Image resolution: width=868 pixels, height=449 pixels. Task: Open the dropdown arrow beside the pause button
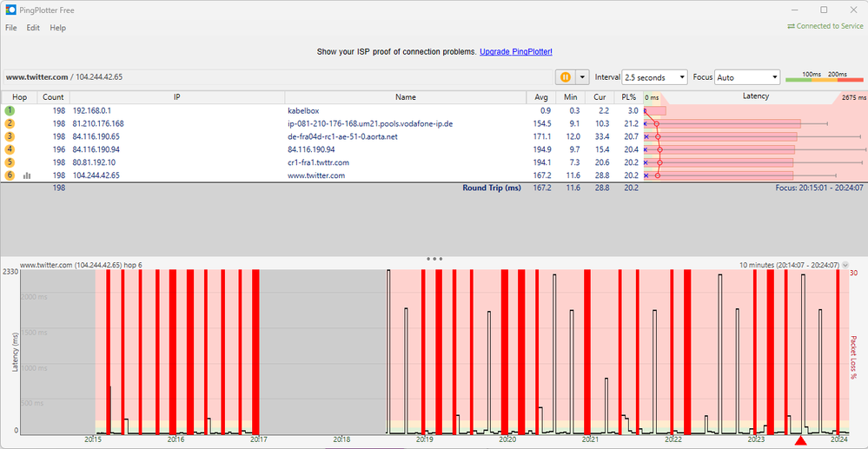(x=583, y=77)
